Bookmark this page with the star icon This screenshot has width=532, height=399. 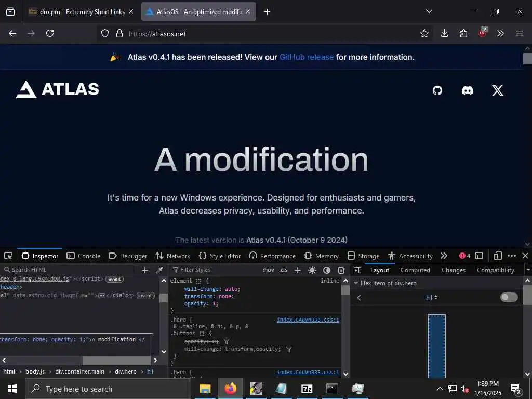pyautogui.click(x=424, y=33)
